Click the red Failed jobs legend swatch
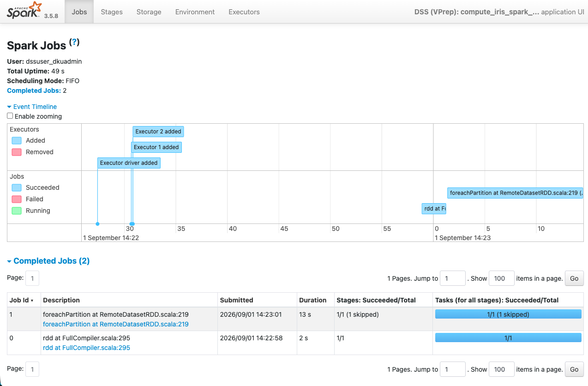588x386 pixels. [17, 199]
